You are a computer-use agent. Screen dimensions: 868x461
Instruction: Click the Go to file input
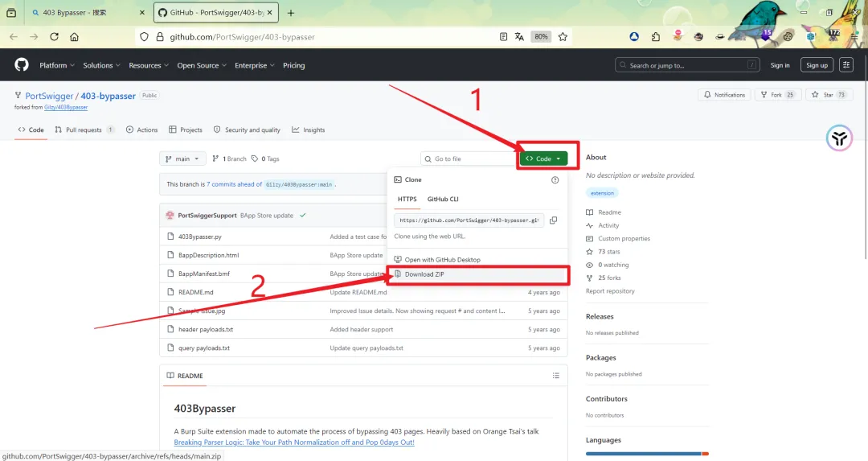pyautogui.click(x=469, y=158)
